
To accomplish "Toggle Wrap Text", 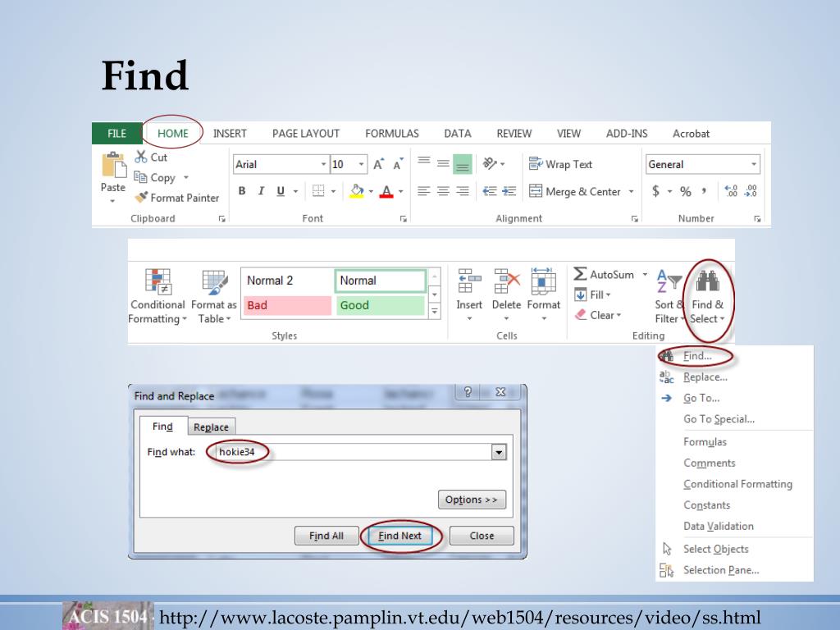I will 560,164.
